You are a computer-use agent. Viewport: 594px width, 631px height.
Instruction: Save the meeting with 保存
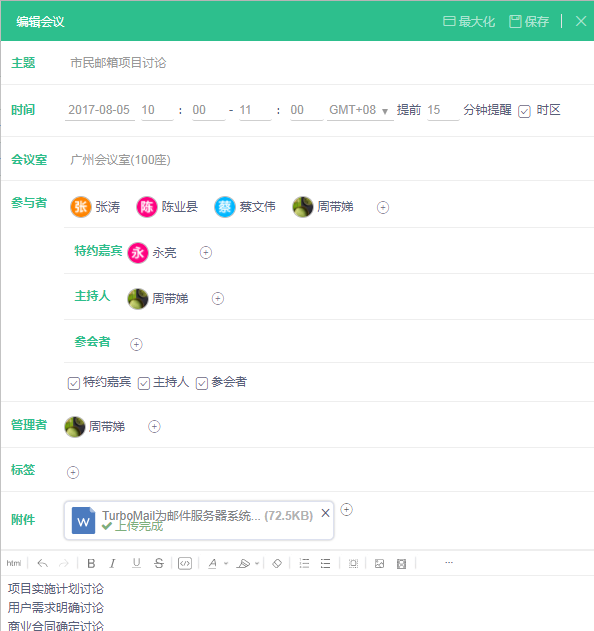[x=529, y=21]
